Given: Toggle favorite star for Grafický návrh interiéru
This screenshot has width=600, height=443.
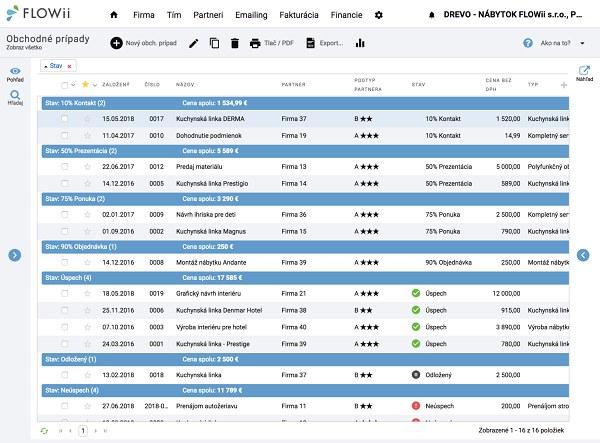Looking at the screenshot, I should point(87,293).
